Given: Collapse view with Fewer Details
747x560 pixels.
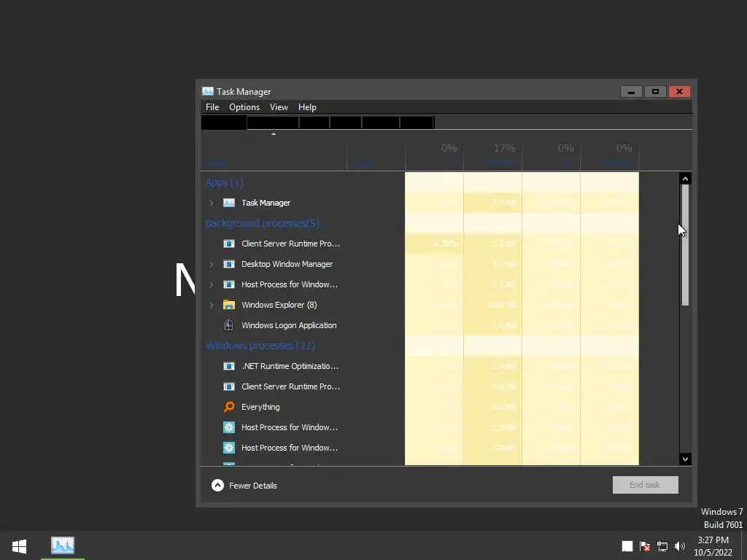Looking at the screenshot, I should pyautogui.click(x=244, y=485).
